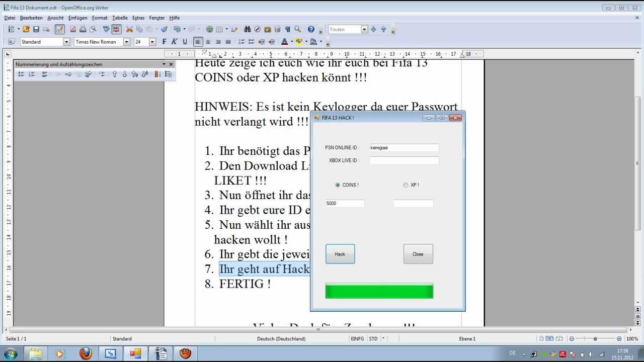Viewport: 644px width, 362px height.
Task: Toggle Edit file mode icon
Action: tap(60, 29)
